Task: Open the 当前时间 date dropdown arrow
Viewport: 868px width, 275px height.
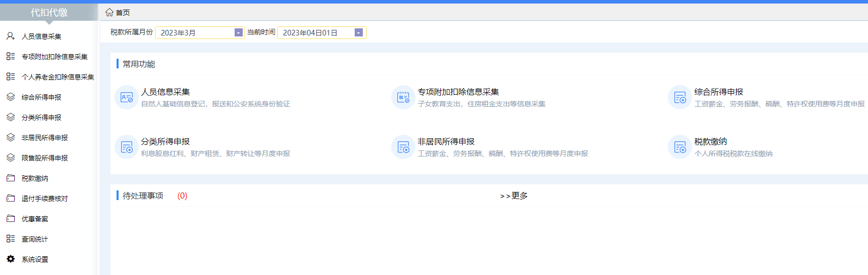Action: 359,32
